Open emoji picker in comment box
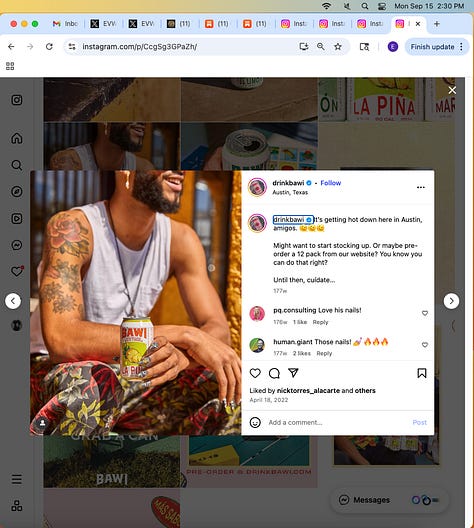This screenshot has width=474, height=528. coord(255,422)
